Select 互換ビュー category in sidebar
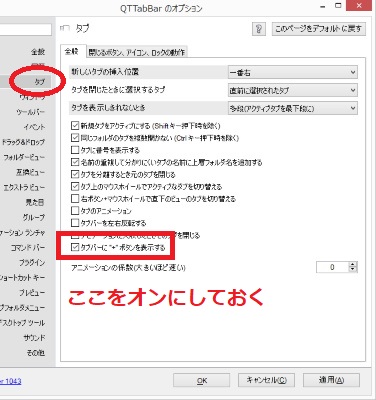 coord(31,172)
